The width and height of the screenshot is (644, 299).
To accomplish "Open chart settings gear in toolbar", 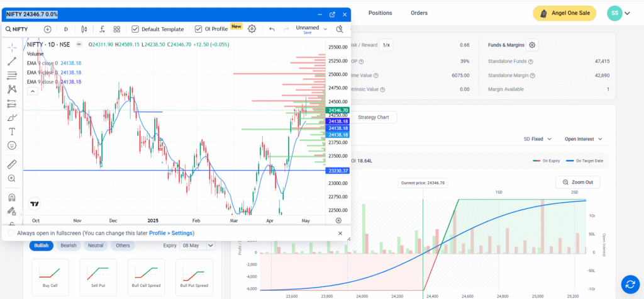I will point(252,29).
